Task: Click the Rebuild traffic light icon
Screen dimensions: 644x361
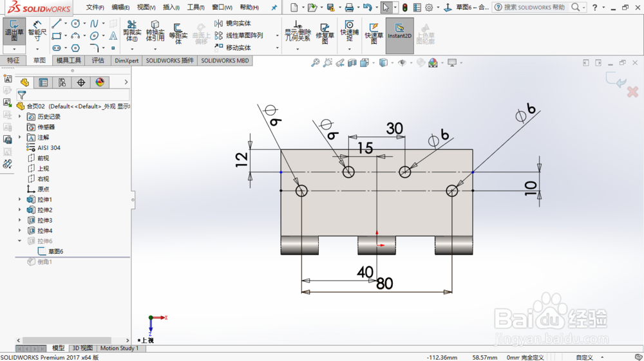Action: [x=404, y=7]
